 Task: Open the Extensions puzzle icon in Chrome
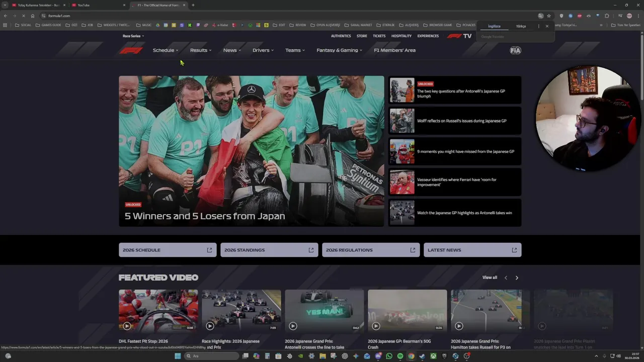607,16
